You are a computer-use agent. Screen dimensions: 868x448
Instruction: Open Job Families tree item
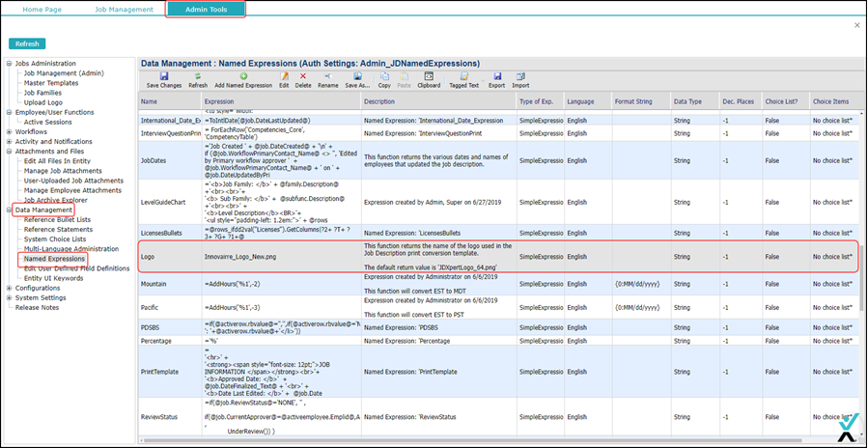[x=43, y=93]
